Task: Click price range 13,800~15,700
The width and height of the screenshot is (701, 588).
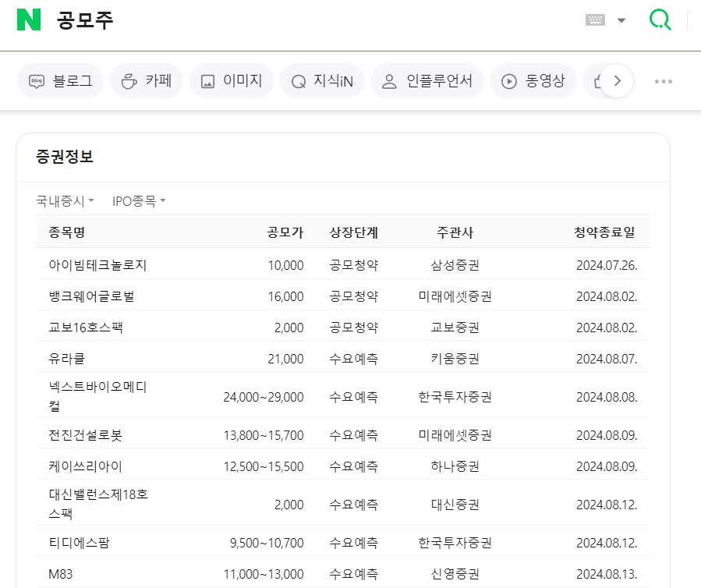Action: click(x=264, y=435)
